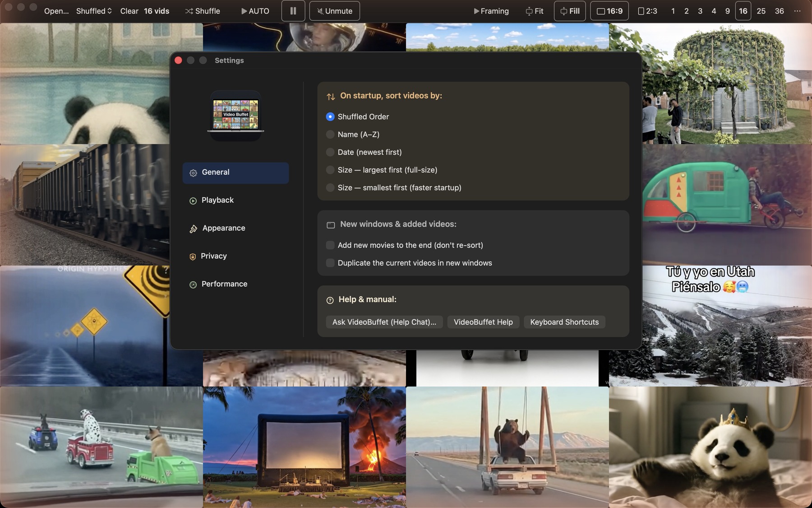Open the Privacy settings tab
Viewport: 812px width, 508px height.
point(235,256)
